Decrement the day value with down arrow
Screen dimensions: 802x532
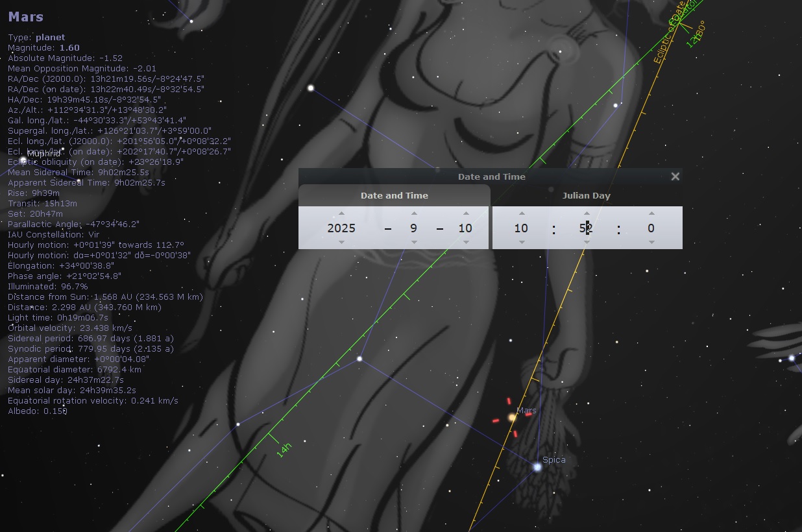click(x=465, y=242)
